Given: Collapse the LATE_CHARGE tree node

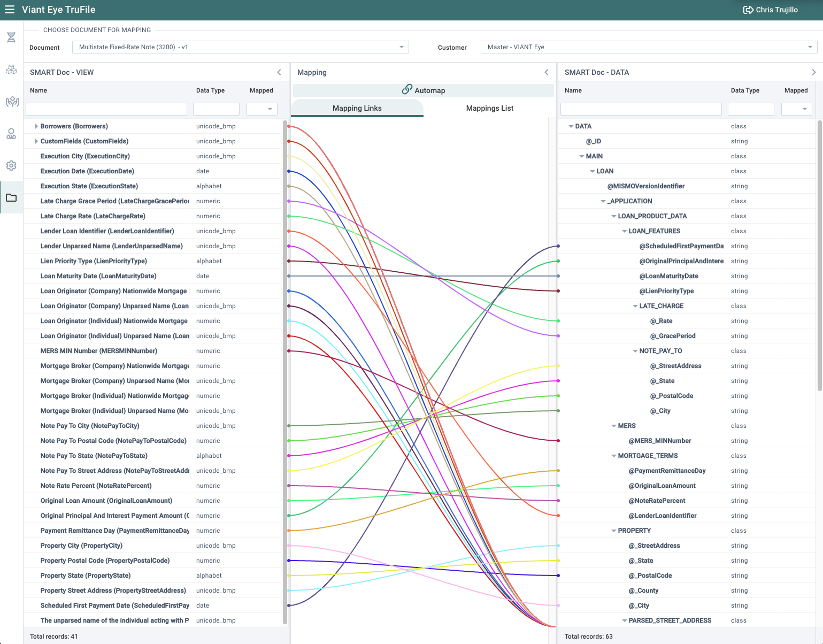Looking at the screenshot, I should coord(635,306).
